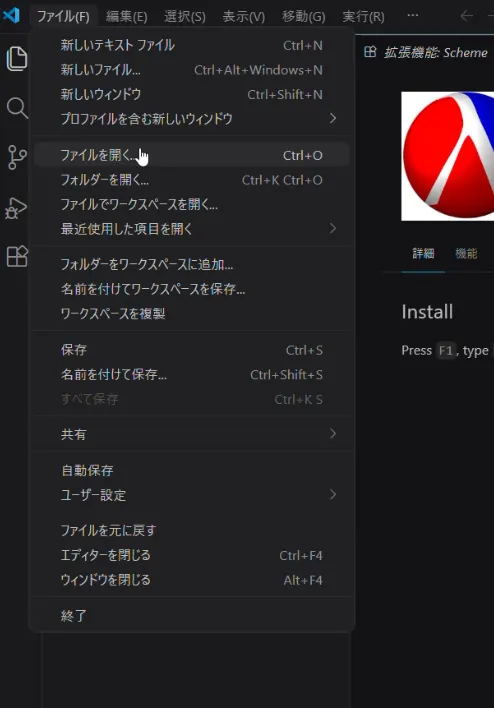Open the Search view icon
Viewport: 494px width, 708px height.
click(17, 107)
